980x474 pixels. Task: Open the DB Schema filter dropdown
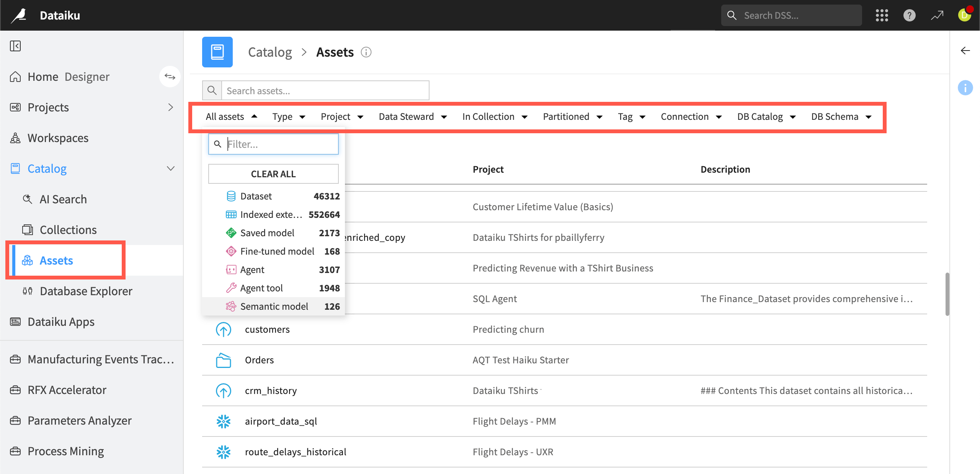click(841, 116)
